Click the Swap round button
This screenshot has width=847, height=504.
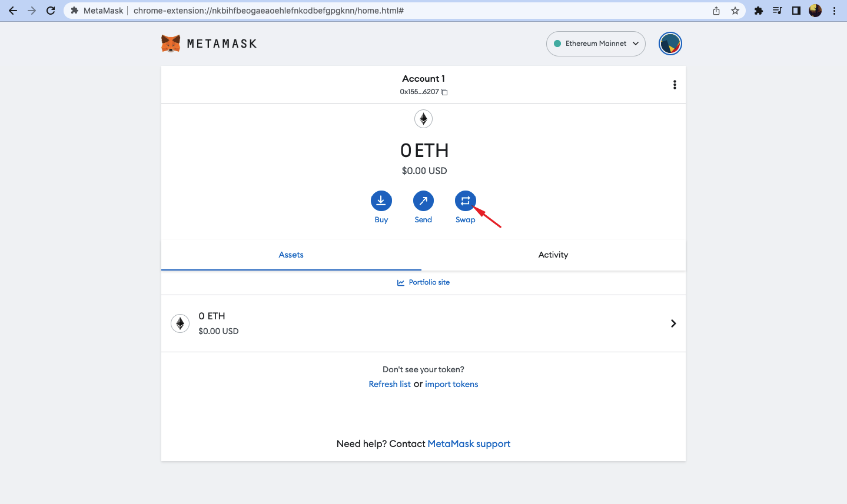(465, 201)
